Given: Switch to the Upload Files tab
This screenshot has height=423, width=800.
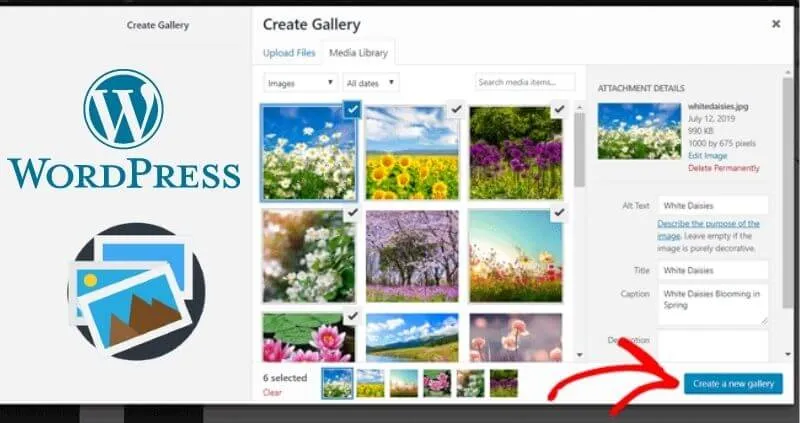Looking at the screenshot, I should 289,53.
